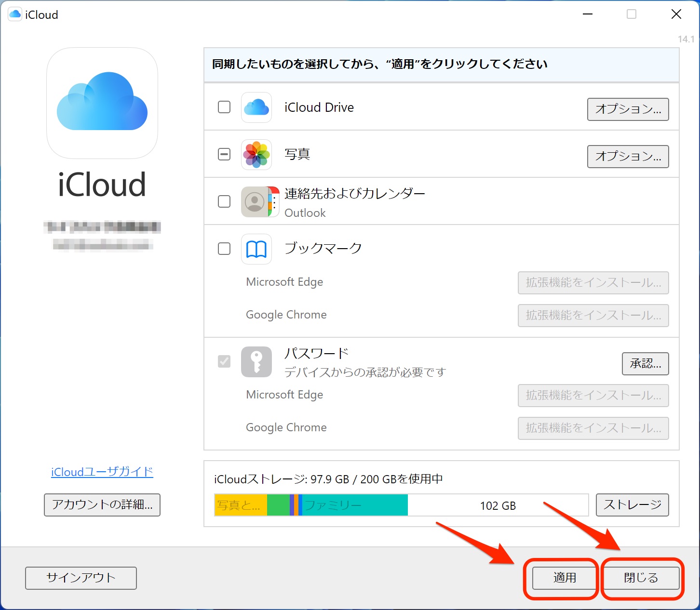This screenshot has width=700, height=610.
Task: Toggle the 写真 sync checkbox
Action: [224, 154]
